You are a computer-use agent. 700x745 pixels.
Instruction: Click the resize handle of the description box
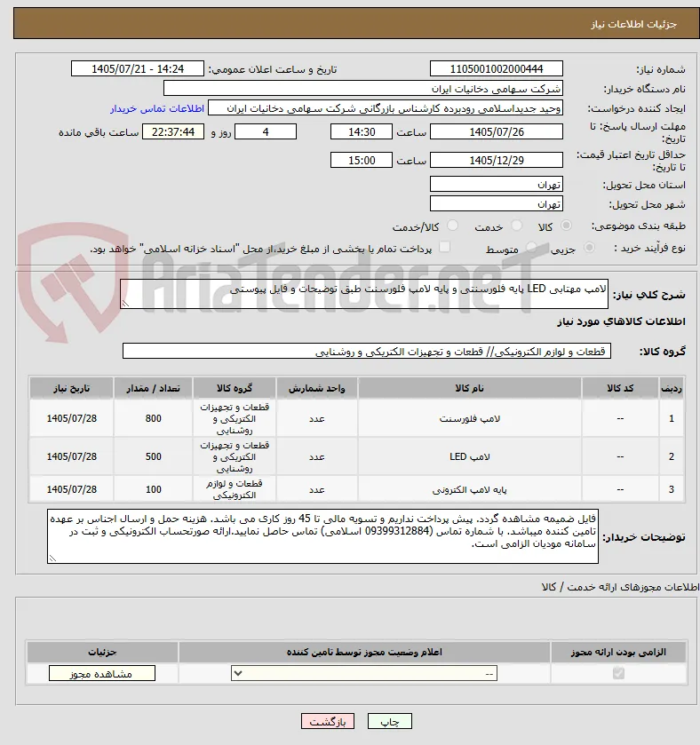click(125, 304)
